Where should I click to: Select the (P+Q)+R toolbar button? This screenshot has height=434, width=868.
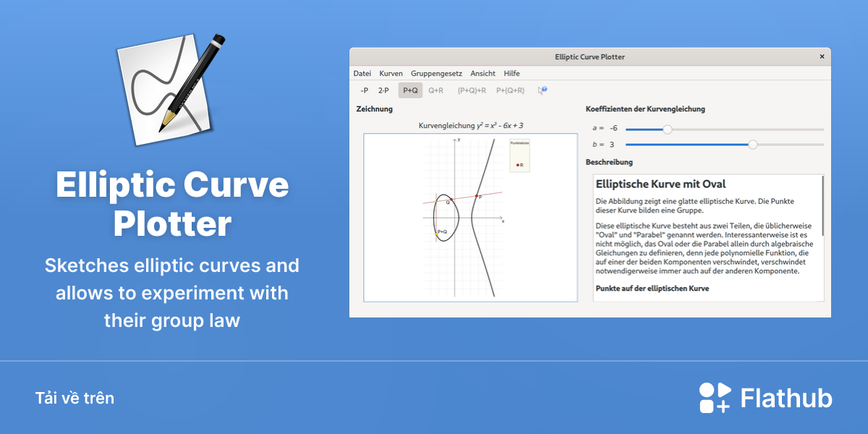click(x=472, y=90)
